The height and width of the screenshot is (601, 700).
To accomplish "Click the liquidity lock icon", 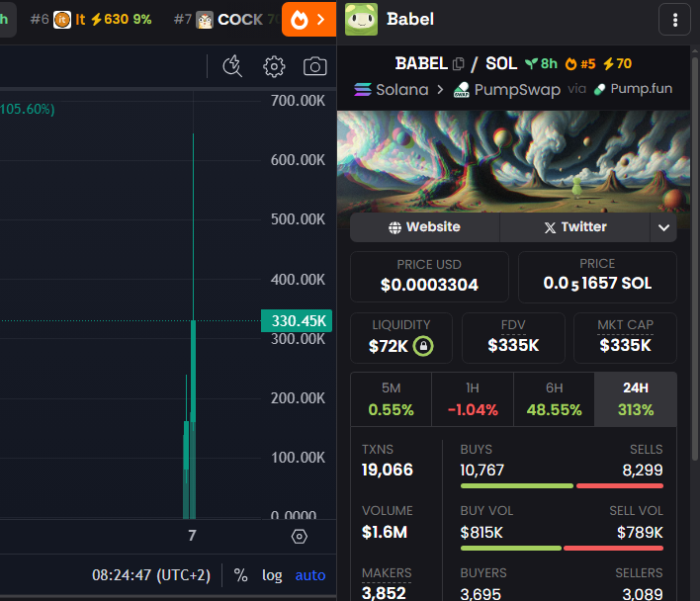I will tap(423, 346).
